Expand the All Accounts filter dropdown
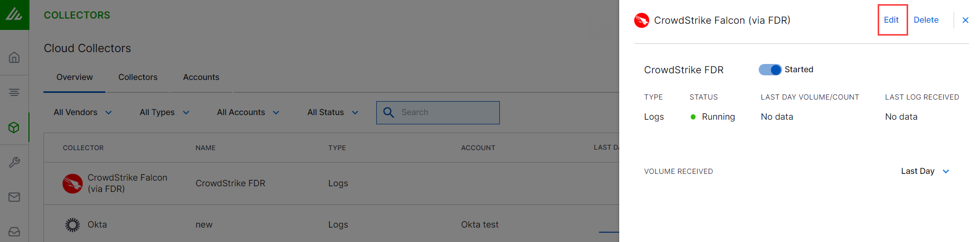The height and width of the screenshot is (242, 980). pyautogui.click(x=248, y=112)
